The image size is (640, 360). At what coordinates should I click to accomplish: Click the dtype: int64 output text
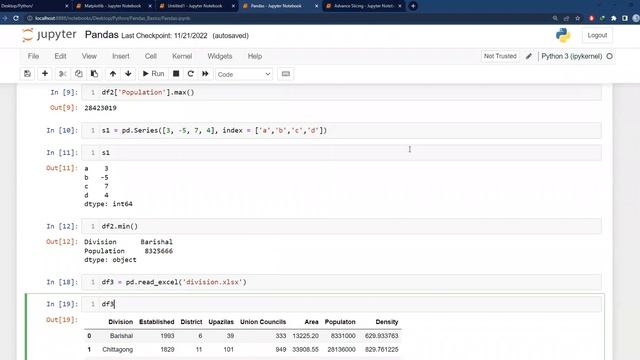[109, 204]
